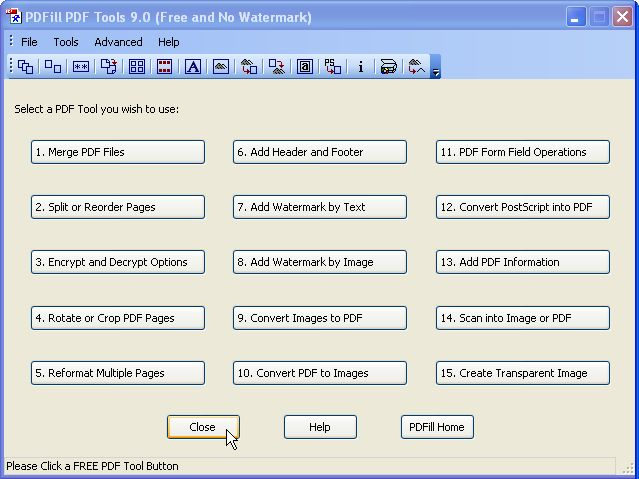Click the Convert PDF to Images toolbar icon
639x479 pixels.
[x=277, y=66]
